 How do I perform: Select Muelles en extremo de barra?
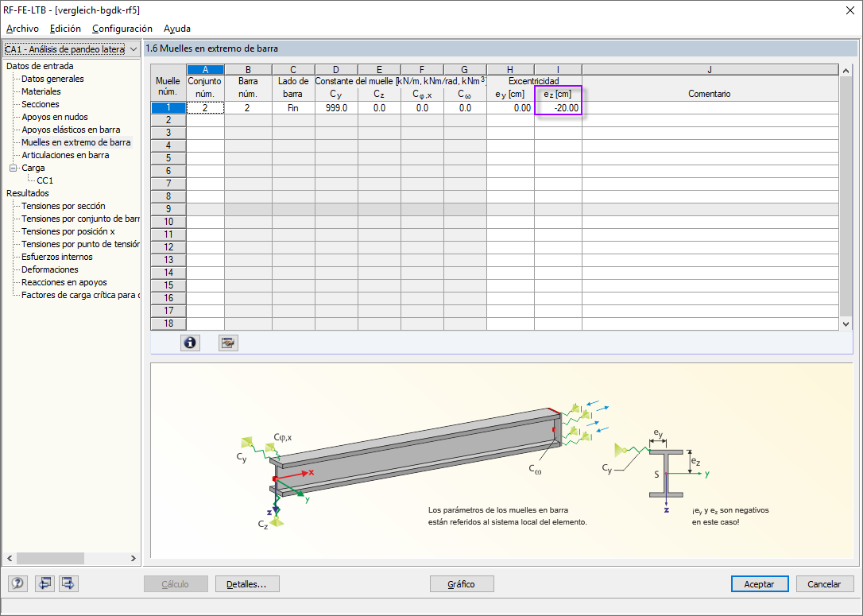(76, 142)
